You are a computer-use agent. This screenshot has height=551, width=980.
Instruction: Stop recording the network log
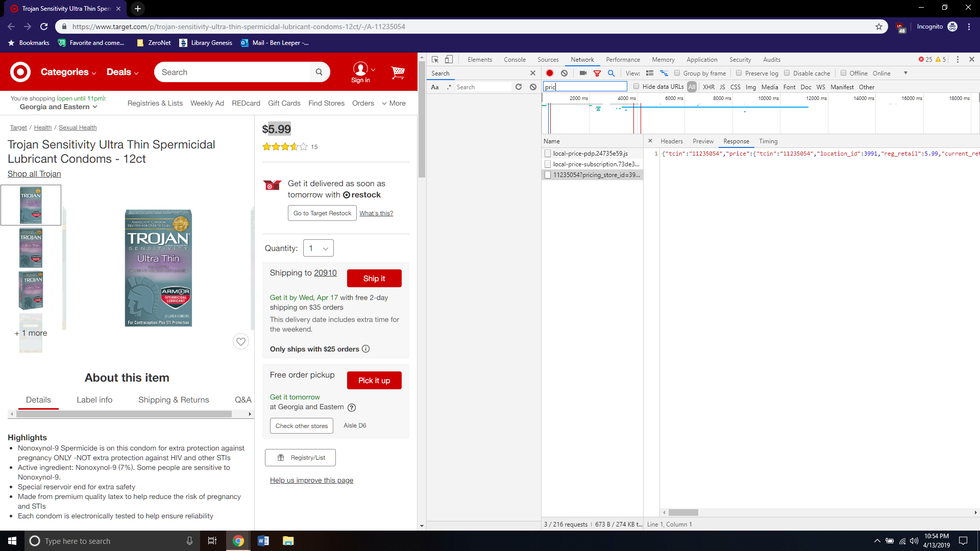click(x=550, y=73)
